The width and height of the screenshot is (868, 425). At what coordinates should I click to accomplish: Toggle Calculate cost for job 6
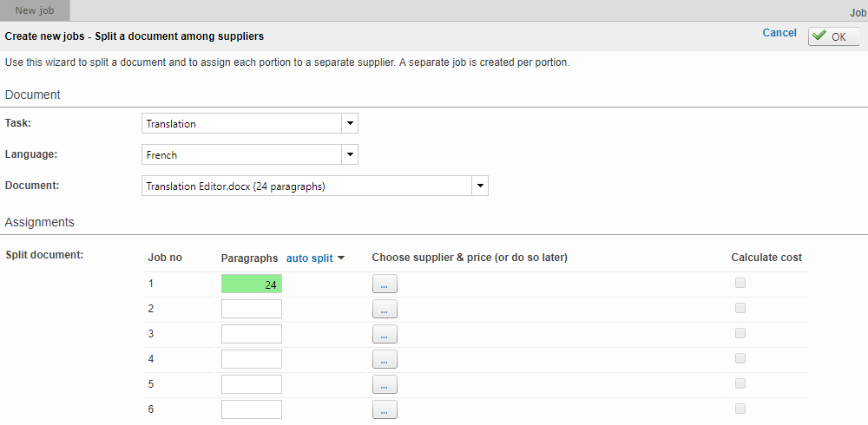740,409
